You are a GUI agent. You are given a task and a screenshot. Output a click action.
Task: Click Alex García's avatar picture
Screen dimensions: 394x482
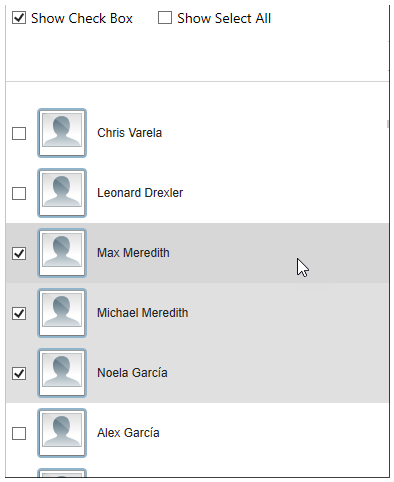(x=62, y=433)
